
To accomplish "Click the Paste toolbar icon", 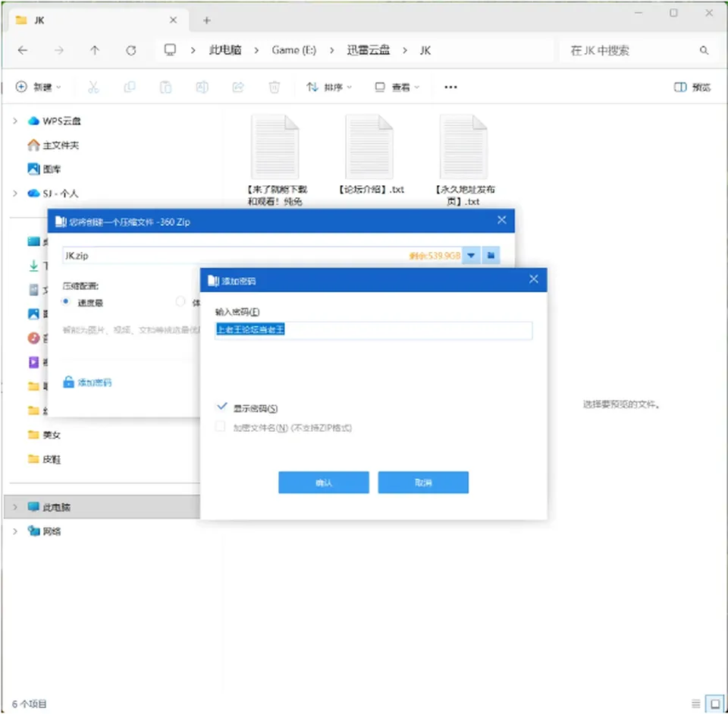I will [x=166, y=86].
